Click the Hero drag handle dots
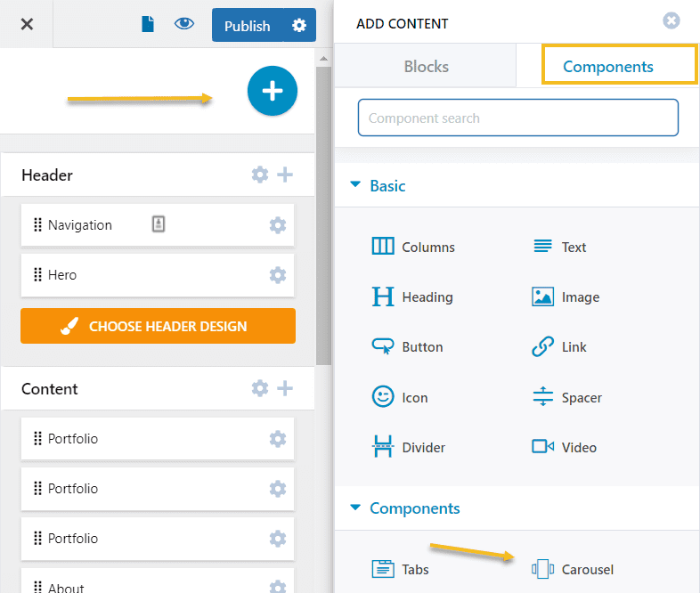Viewport: 700px width, 593px height. pos(38,275)
